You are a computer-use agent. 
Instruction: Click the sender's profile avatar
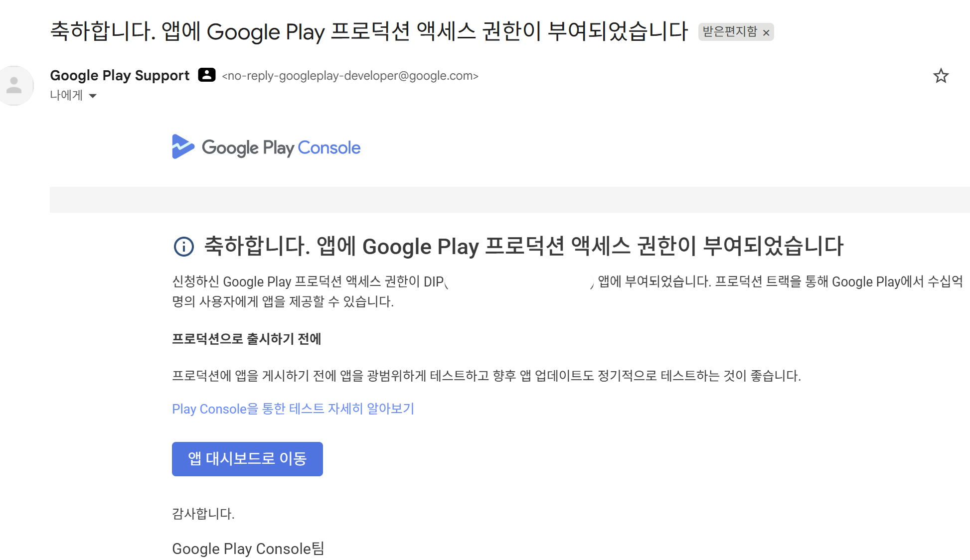coord(15,85)
